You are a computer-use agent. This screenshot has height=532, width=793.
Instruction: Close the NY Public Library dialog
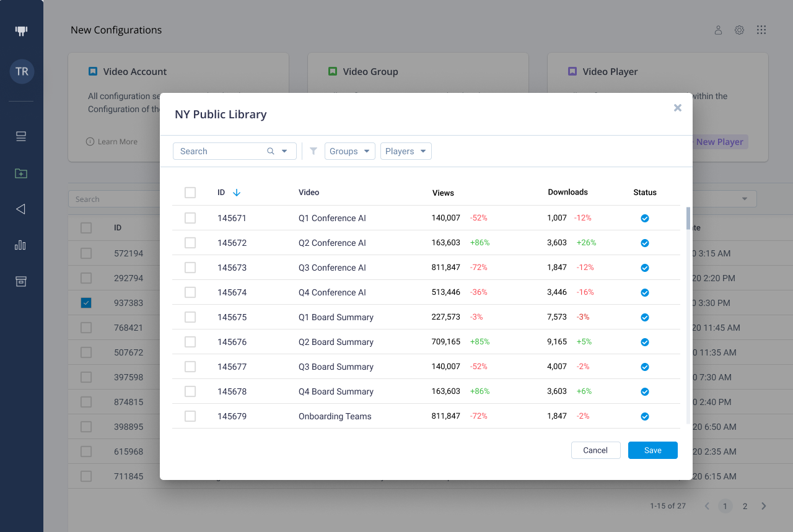coord(678,108)
